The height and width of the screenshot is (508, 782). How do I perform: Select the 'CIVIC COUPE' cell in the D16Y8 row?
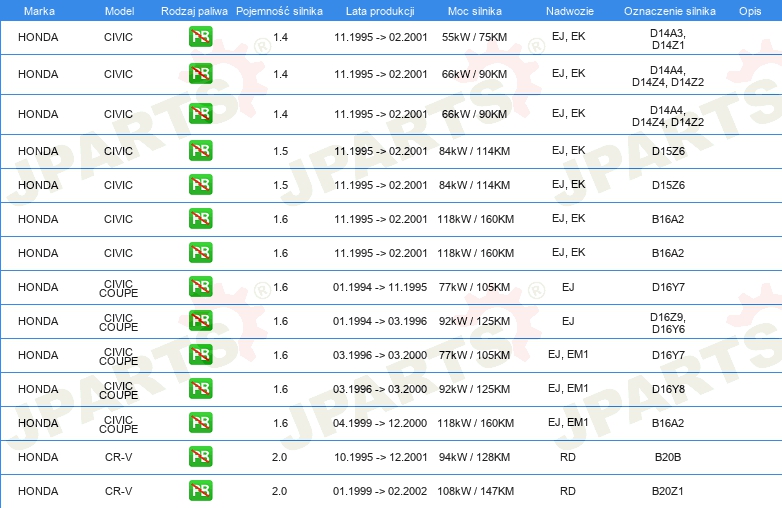pyautogui.click(x=118, y=390)
